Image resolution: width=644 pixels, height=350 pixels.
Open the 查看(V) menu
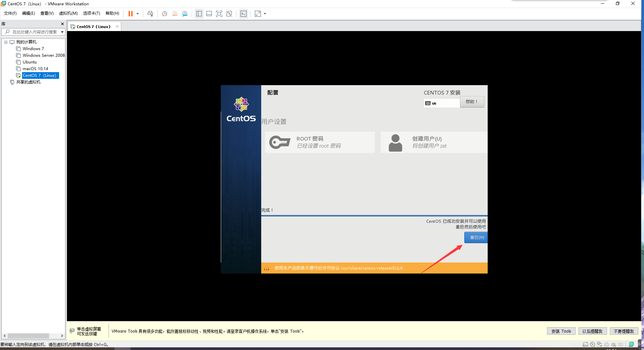pos(47,13)
